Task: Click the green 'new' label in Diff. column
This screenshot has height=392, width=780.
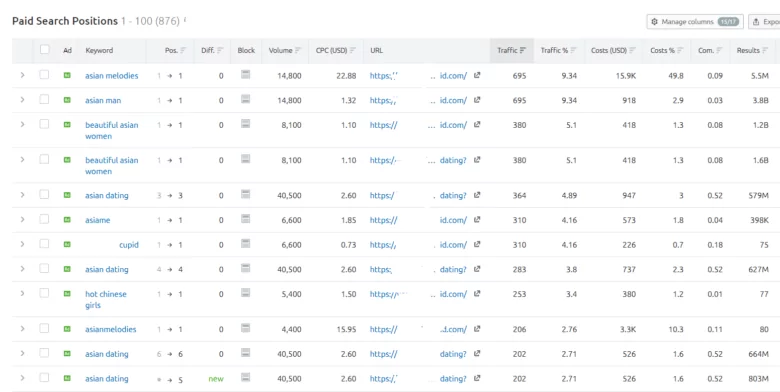Action: (x=216, y=379)
